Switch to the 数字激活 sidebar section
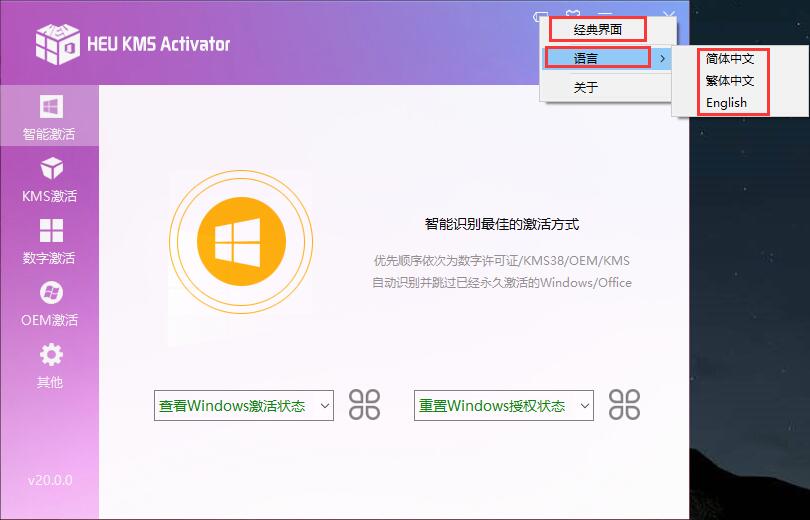 pos(49,241)
